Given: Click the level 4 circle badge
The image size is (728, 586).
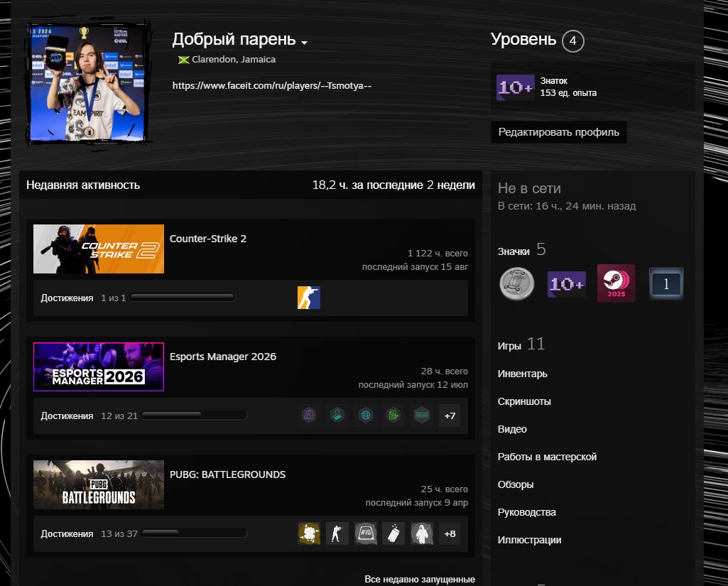Looking at the screenshot, I should (x=572, y=41).
